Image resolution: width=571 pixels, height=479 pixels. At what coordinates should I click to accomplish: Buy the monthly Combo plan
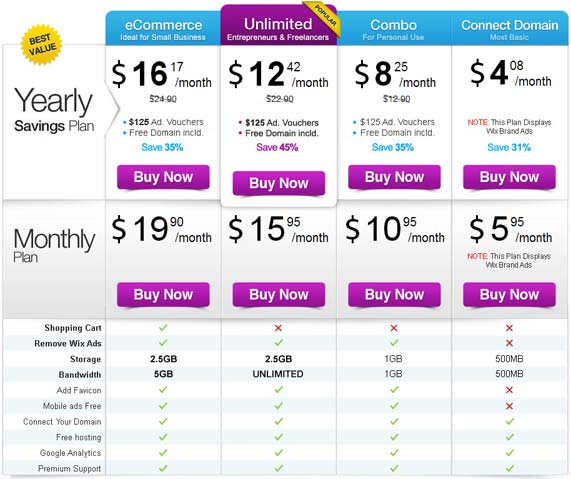click(394, 294)
